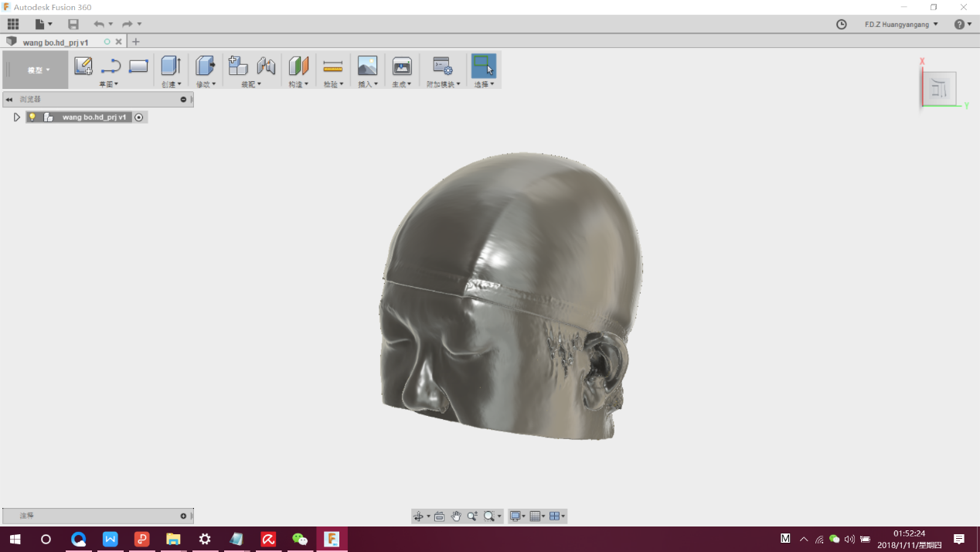Open the Windows Start menu
The height and width of the screenshot is (552, 980).
tap(15, 539)
